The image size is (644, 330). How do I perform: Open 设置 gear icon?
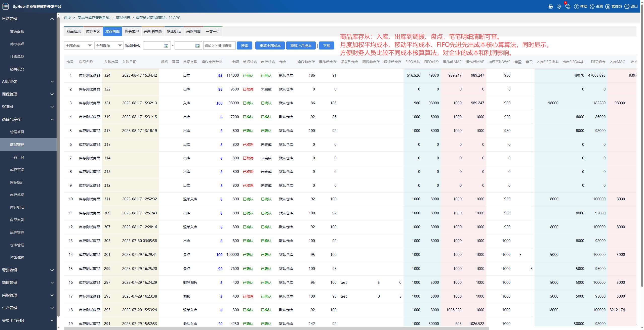click(x=592, y=7)
